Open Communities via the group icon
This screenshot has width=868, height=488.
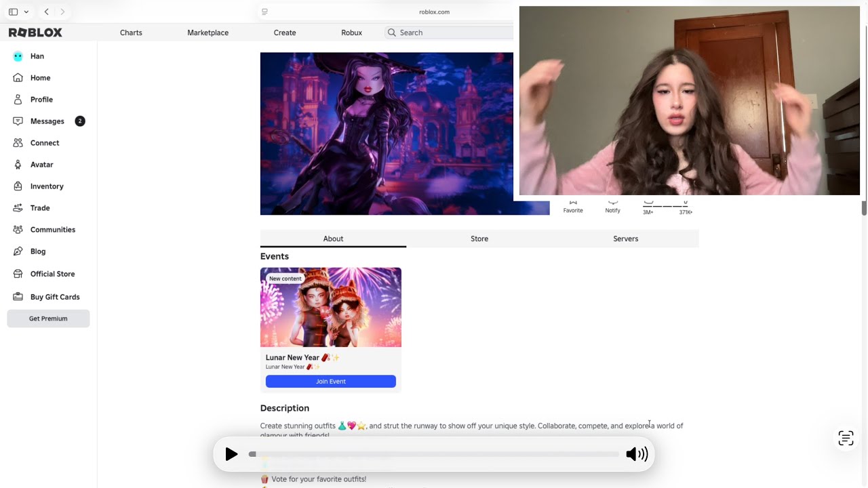tap(18, 230)
